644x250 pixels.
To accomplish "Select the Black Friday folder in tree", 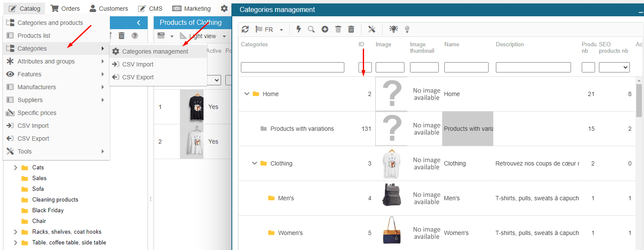I will [48, 210].
